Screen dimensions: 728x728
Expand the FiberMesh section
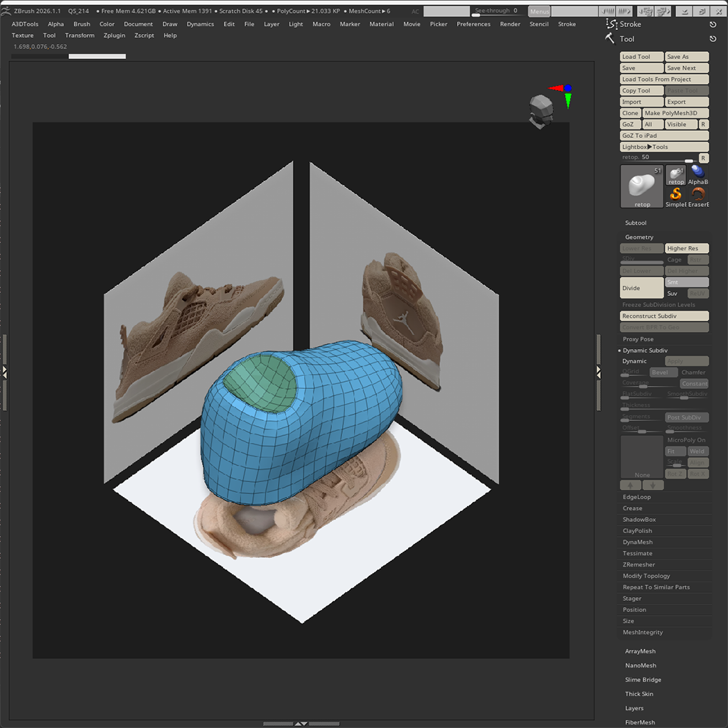click(x=641, y=722)
